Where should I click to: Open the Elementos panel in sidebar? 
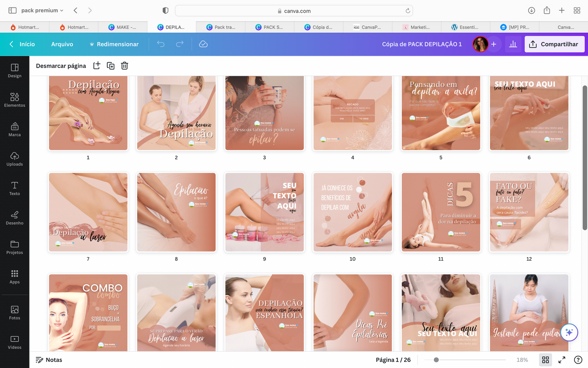click(14, 99)
